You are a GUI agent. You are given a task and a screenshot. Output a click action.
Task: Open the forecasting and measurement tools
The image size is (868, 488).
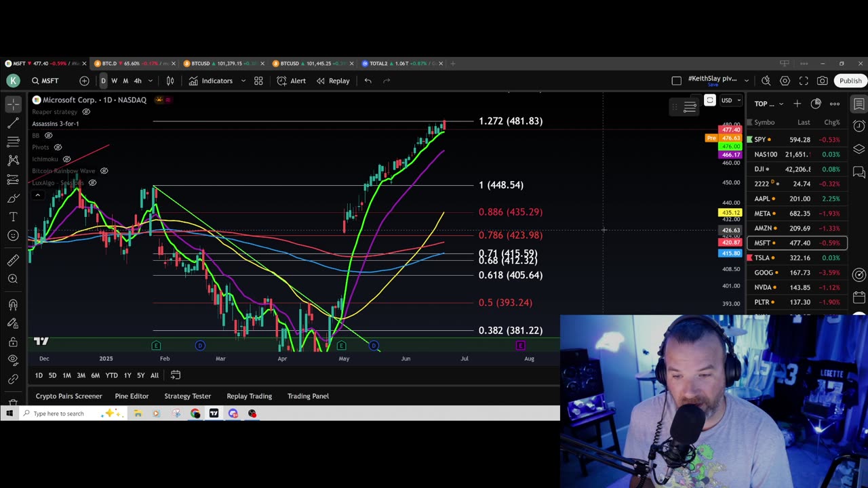point(13,180)
